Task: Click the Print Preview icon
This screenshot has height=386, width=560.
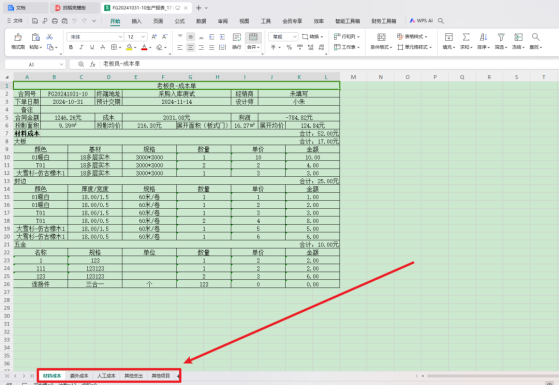Action: pos(65,21)
